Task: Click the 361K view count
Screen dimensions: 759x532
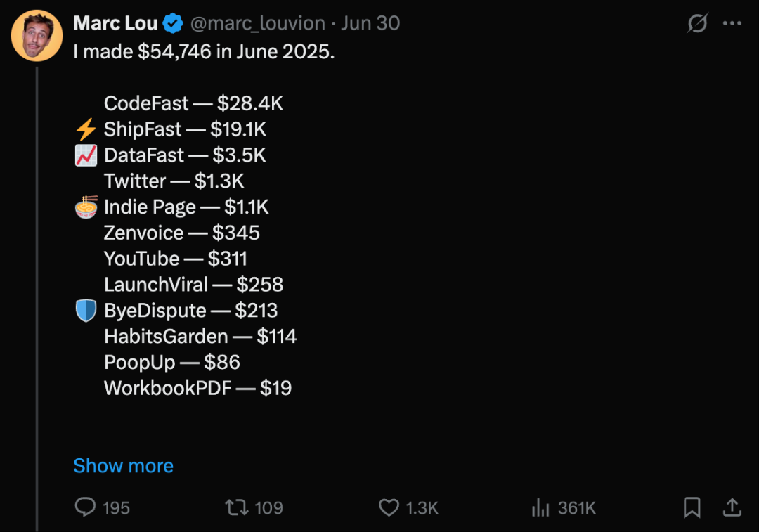Action: tap(576, 508)
